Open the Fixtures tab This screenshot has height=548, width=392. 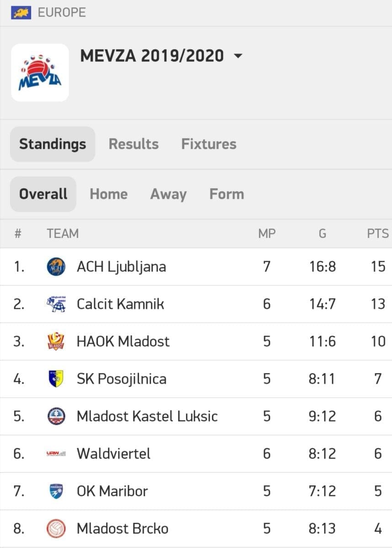(x=209, y=144)
